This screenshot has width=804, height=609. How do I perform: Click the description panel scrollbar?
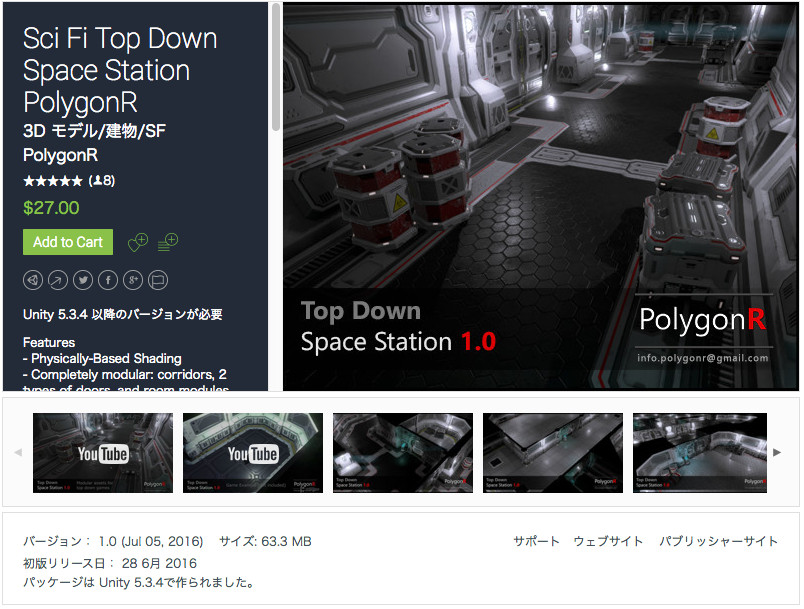pos(276,68)
